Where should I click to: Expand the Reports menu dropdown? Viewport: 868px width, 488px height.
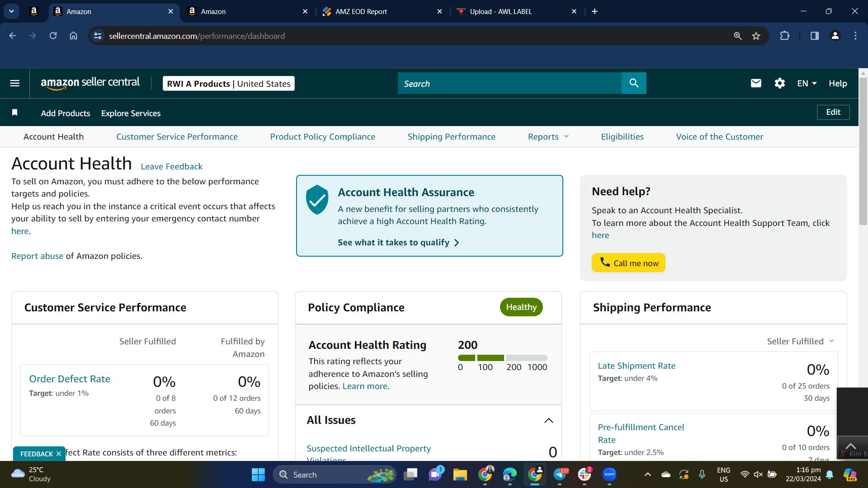pos(548,136)
